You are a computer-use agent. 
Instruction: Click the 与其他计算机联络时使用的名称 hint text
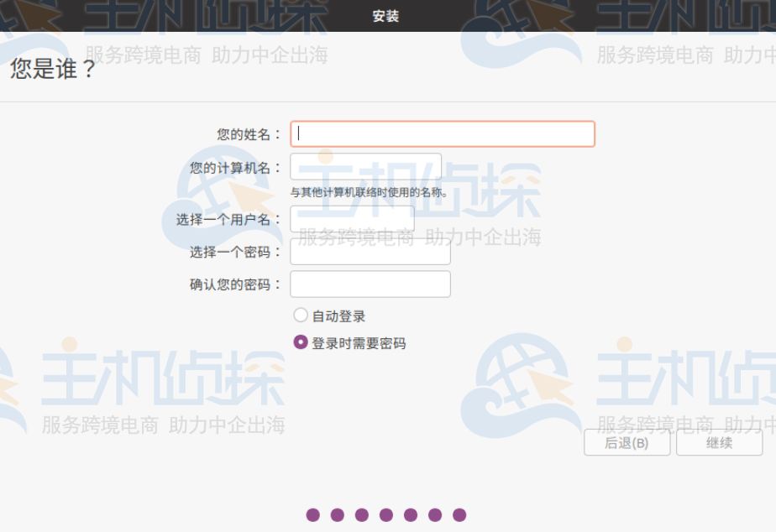click(x=369, y=192)
